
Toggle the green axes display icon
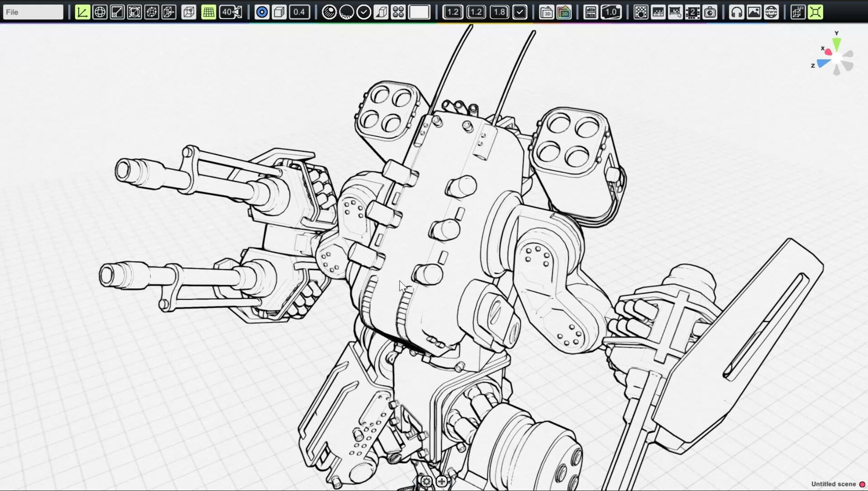tap(82, 12)
